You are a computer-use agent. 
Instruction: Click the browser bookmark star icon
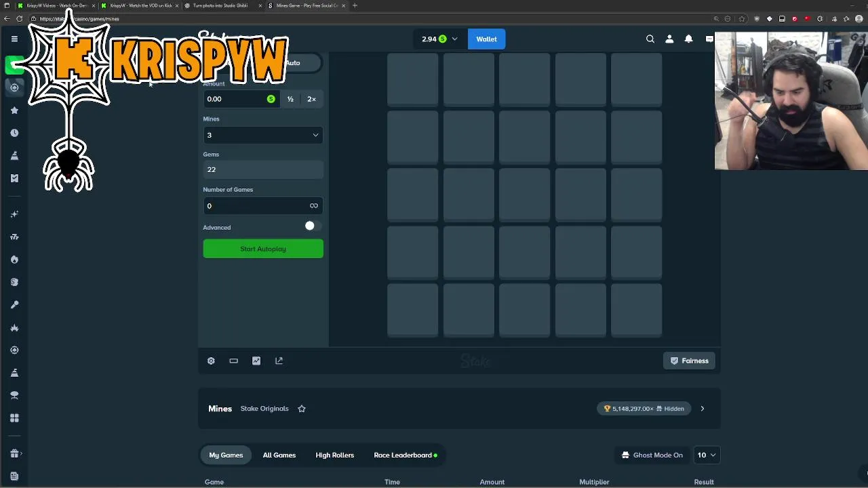741,18
